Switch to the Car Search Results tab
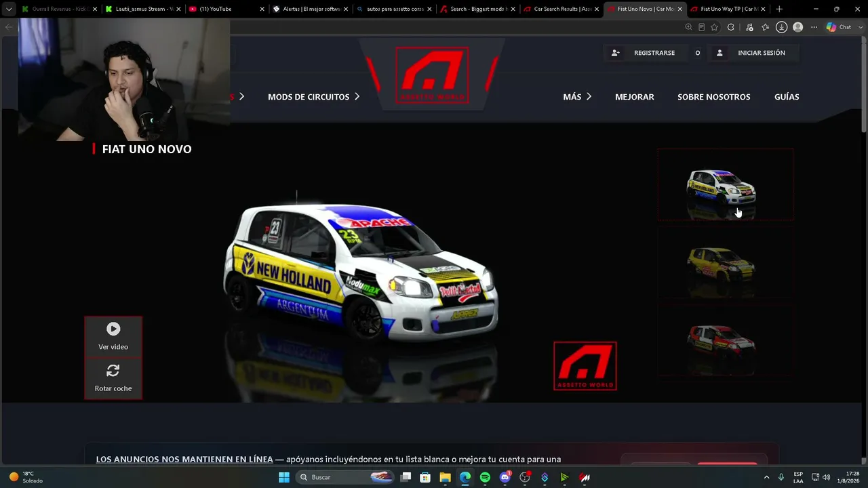The width and height of the screenshot is (868, 488). pos(561,9)
